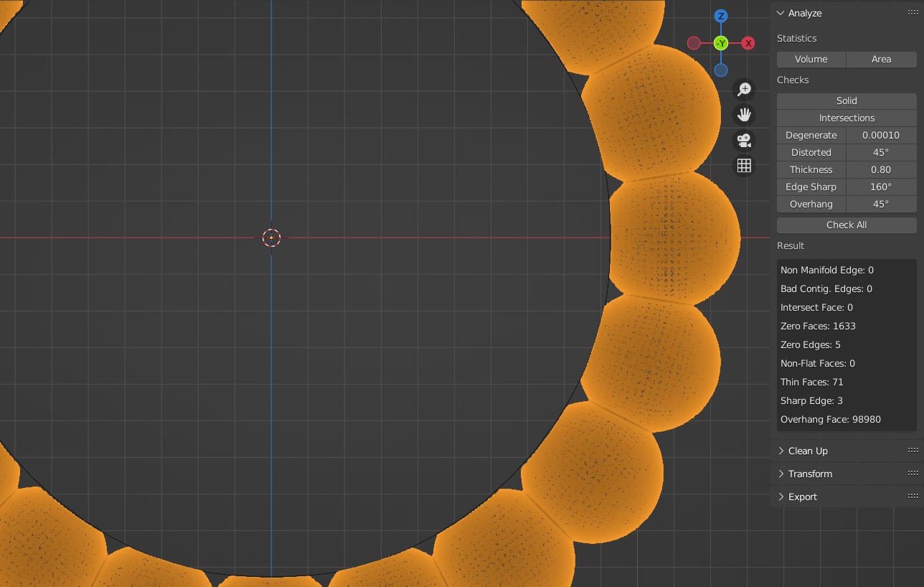The height and width of the screenshot is (587, 924).
Task: Switch perspective/orthographic with the grid icon
Action: 744,166
